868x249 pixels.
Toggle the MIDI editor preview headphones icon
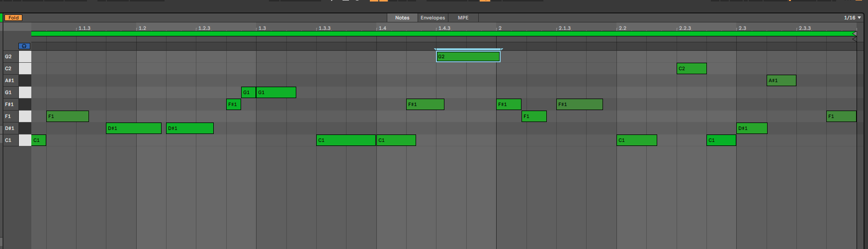pyautogui.click(x=24, y=46)
